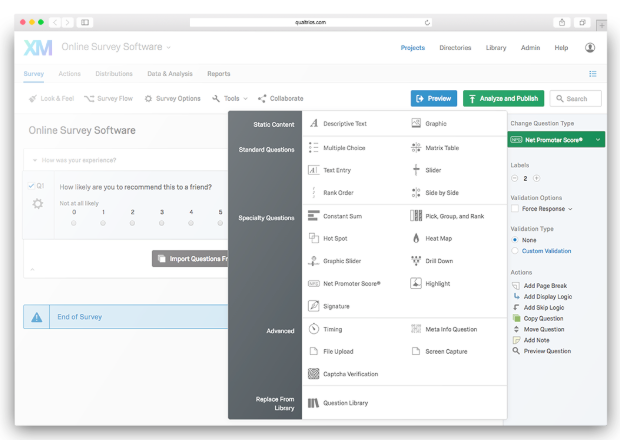Open Library in top navigation
Screen dimensions: 620x440
[496, 48]
